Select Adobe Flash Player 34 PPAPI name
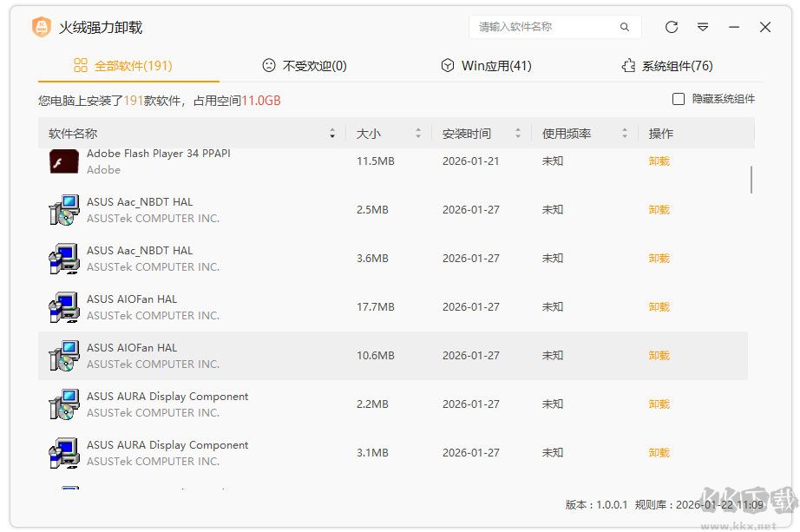This screenshot has width=800, height=532. pyautogui.click(x=158, y=153)
